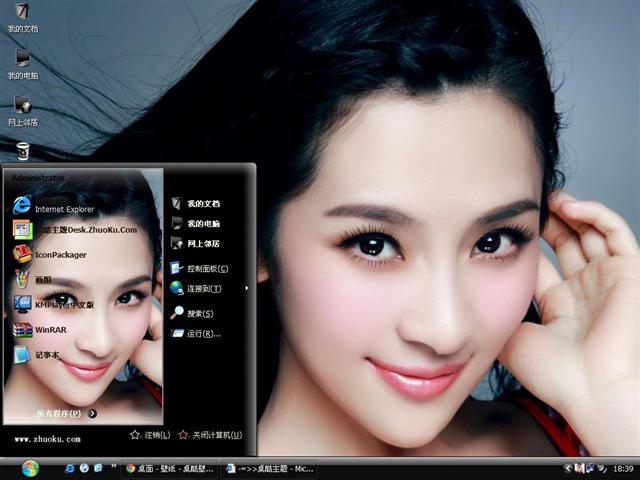Click the taskbar clock 18:39
The image size is (640, 480).
tap(623, 469)
